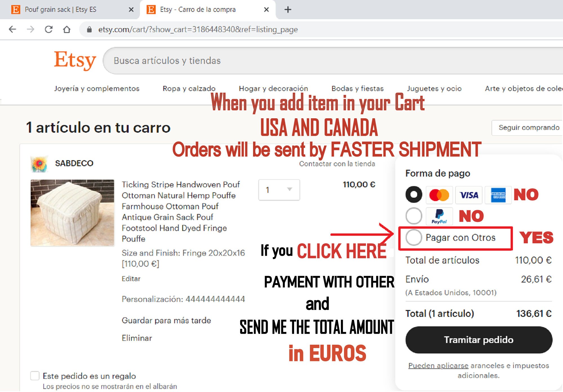Image resolution: width=563 pixels, height=392 pixels.
Task: Click the Eliminar link
Action: tap(137, 338)
